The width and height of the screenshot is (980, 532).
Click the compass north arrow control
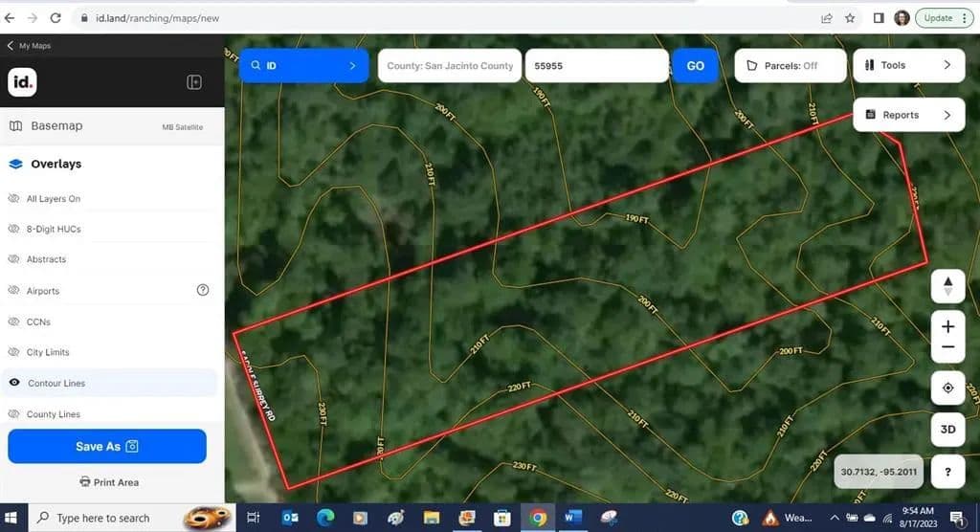click(x=947, y=285)
